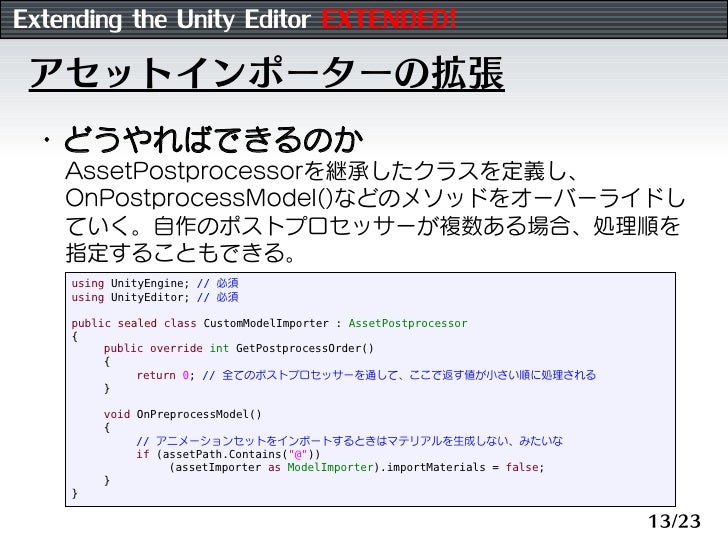Click the 'if (assetPath.Contains("@"))' line
Screen dimensions: 728x546
pos(228,454)
